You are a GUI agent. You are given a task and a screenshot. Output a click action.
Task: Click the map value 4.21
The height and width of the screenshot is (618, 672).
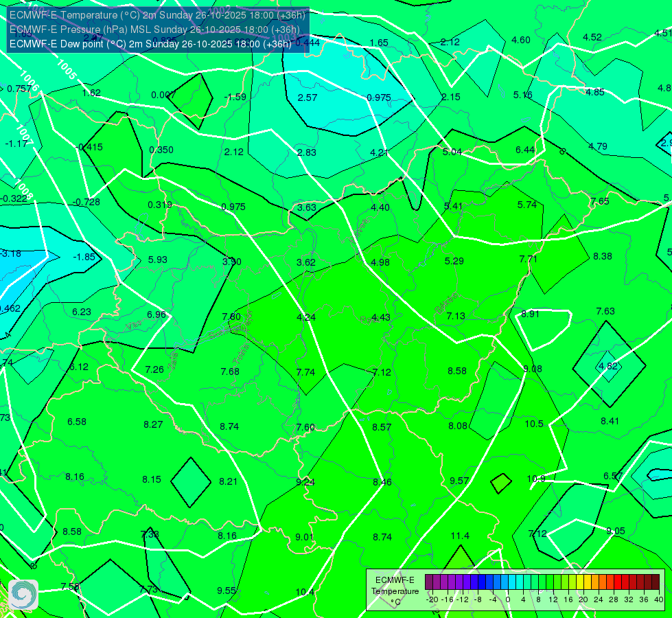click(380, 152)
